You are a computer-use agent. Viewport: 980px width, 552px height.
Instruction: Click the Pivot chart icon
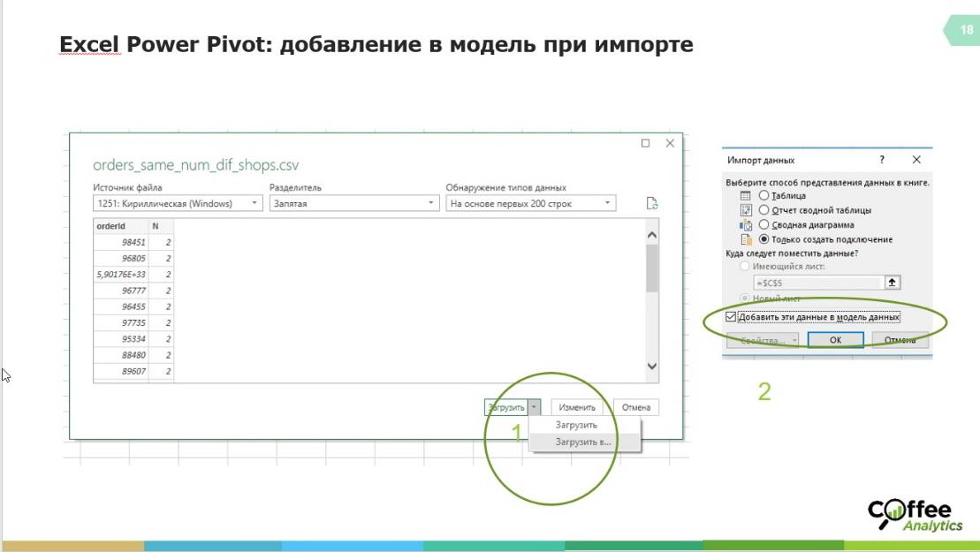(745, 225)
